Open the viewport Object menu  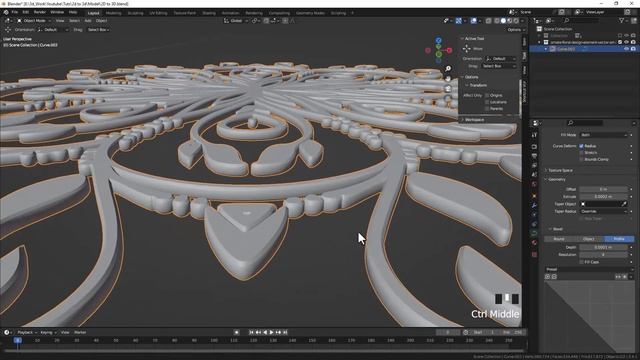(x=101, y=20)
